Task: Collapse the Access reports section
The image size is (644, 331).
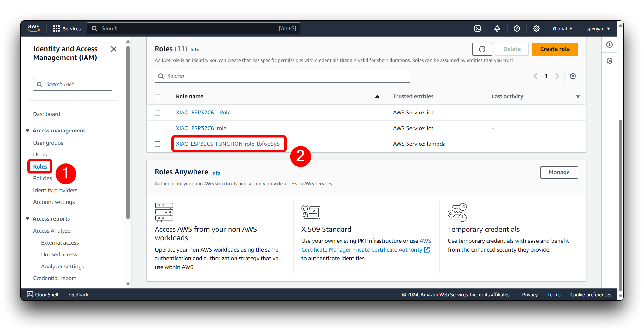Action: click(27, 219)
